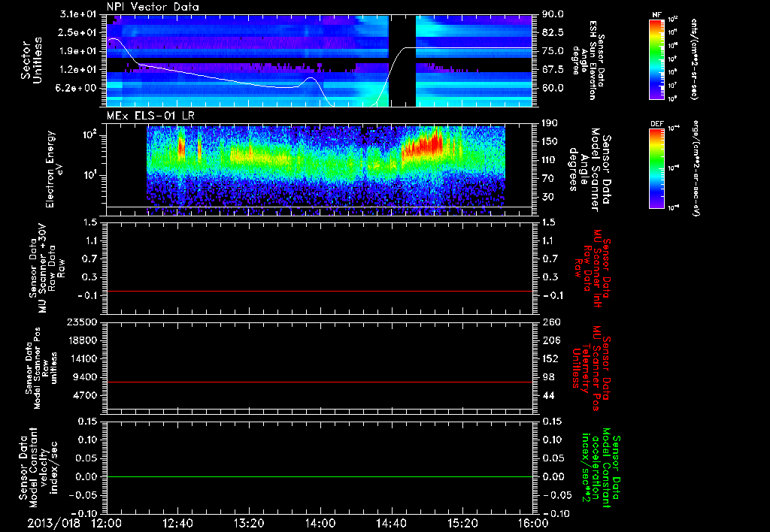The height and width of the screenshot is (532, 770).
Task: Click the "44" telemetry tick value
Action: tap(548, 395)
